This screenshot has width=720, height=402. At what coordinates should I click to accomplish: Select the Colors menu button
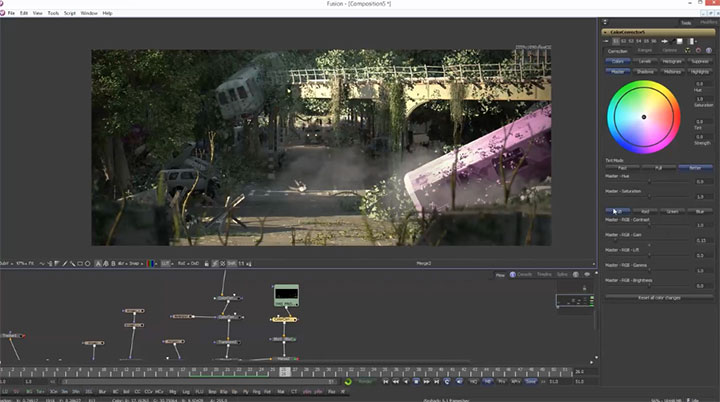(618, 61)
